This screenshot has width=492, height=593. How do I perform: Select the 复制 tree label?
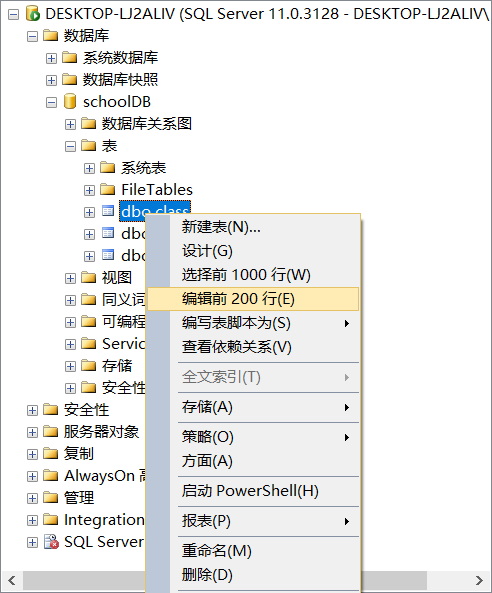click(79, 454)
